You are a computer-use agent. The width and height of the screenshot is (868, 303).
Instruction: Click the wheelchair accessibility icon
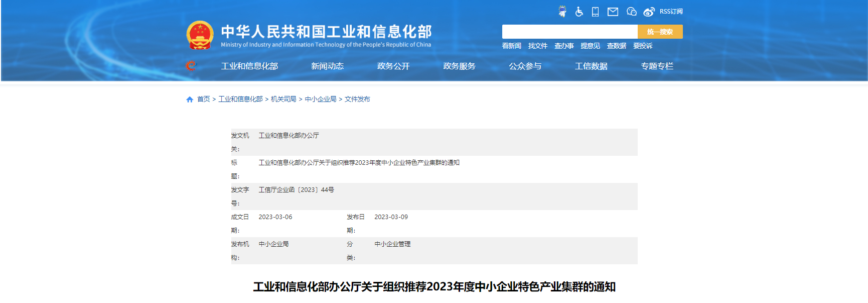(579, 12)
